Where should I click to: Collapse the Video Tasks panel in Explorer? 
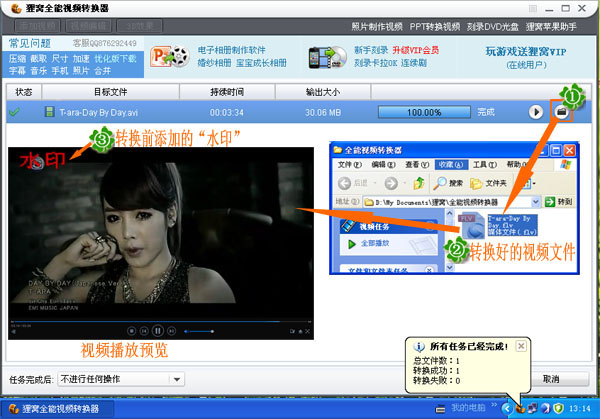(430, 225)
